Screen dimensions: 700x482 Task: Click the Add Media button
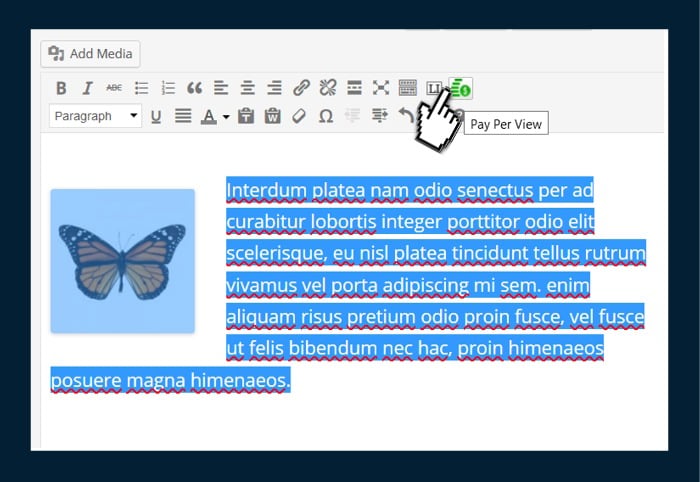point(90,54)
